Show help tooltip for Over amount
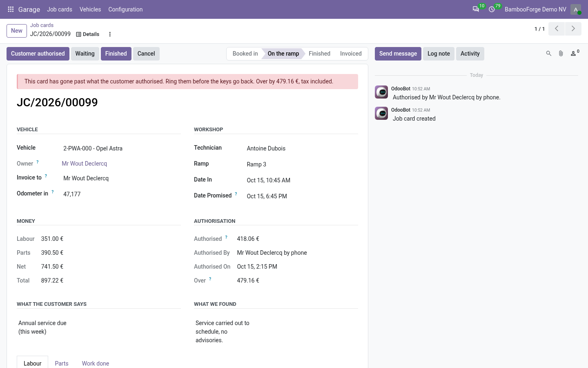The width and height of the screenshot is (588, 368). pos(210,279)
